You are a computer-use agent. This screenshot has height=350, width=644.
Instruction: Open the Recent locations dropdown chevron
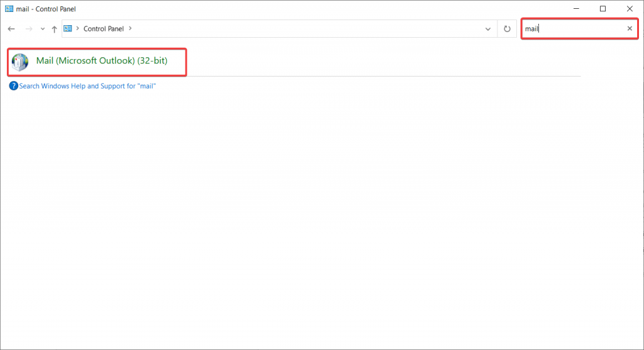42,29
